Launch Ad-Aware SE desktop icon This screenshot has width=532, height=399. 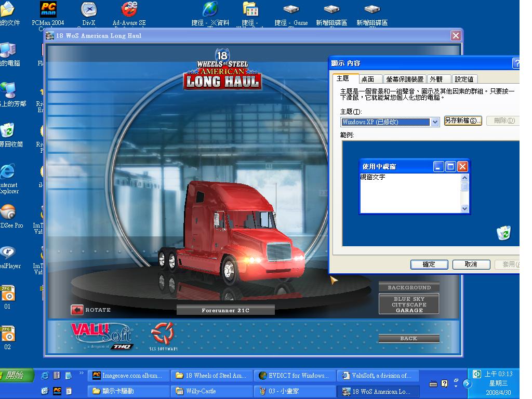(x=129, y=9)
